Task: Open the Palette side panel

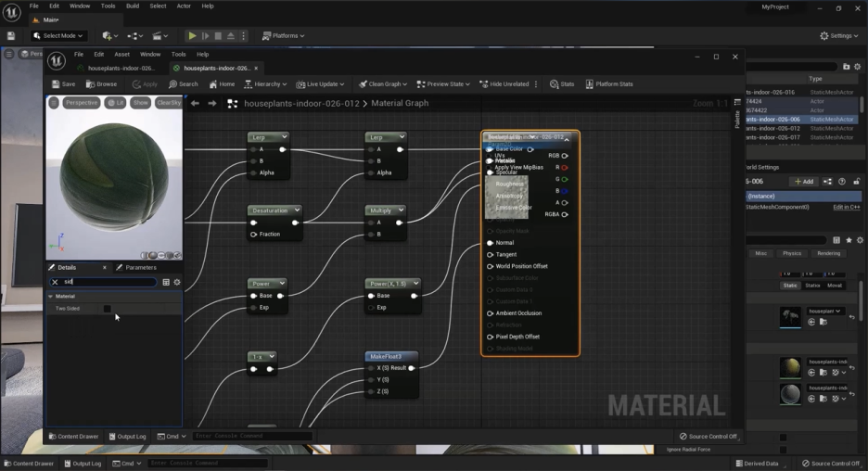Action: point(737,115)
